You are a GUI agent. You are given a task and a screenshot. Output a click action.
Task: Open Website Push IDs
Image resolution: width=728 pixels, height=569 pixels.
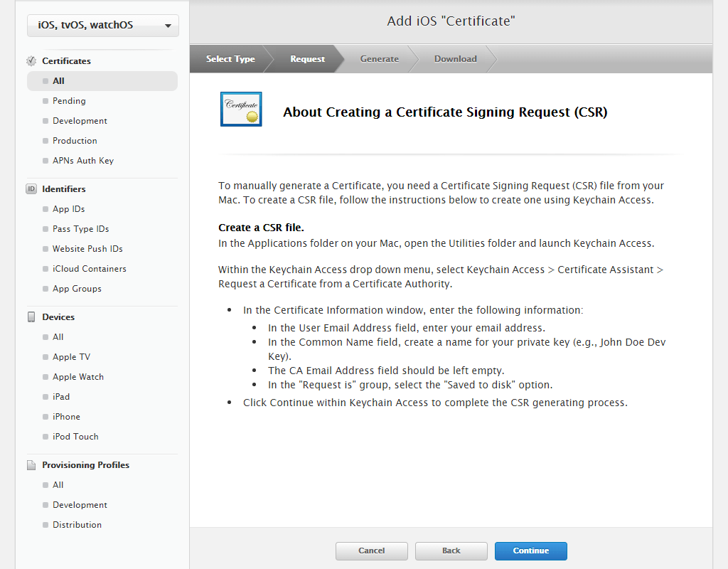(87, 249)
